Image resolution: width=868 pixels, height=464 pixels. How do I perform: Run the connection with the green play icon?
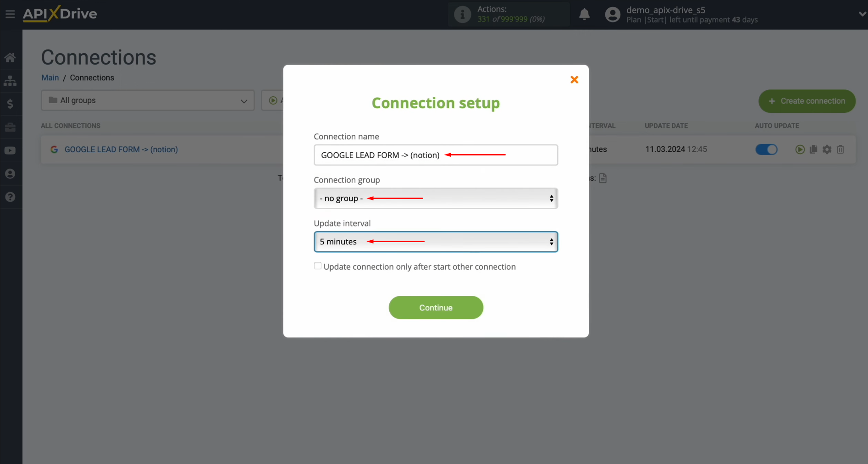[800, 149]
